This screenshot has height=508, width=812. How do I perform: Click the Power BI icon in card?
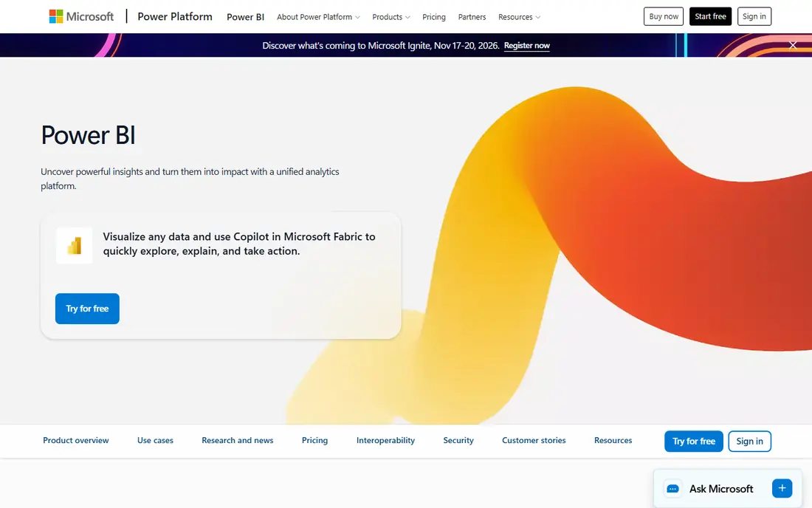click(74, 245)
